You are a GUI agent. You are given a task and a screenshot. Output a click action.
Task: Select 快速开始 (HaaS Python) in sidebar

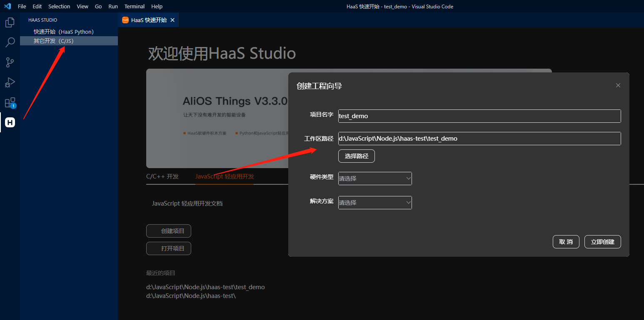(69, 32)
